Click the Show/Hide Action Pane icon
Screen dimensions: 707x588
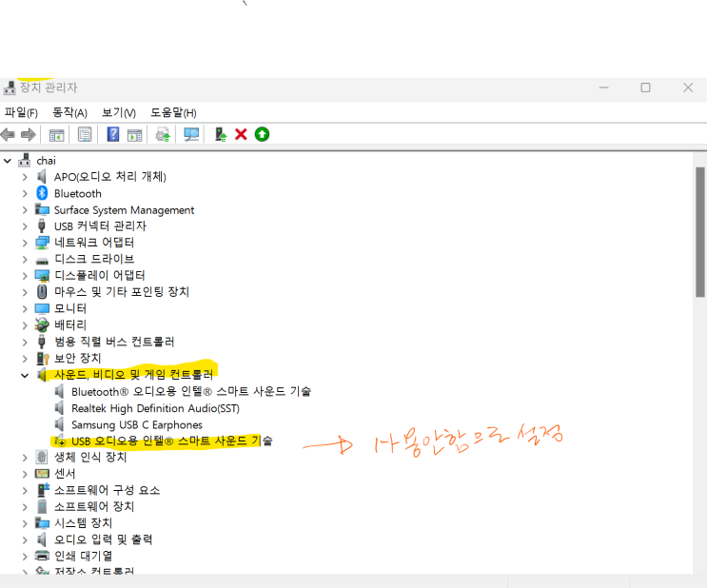pyautogui.click(x=134, y=134)
